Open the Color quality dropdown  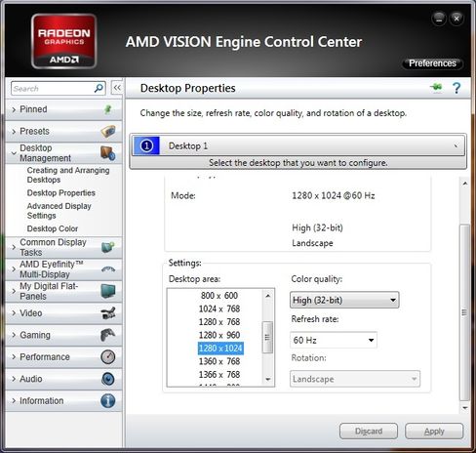pos(344,300)
